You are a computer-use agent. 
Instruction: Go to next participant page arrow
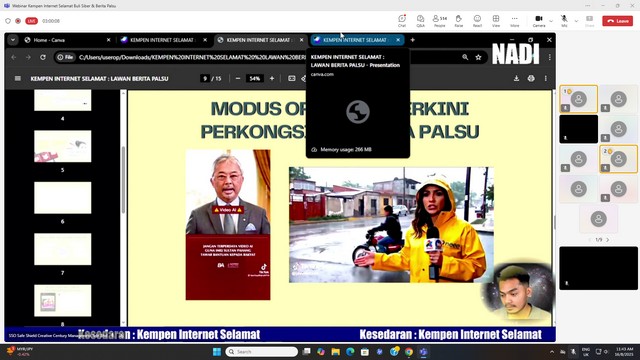(x=608, y=240)
